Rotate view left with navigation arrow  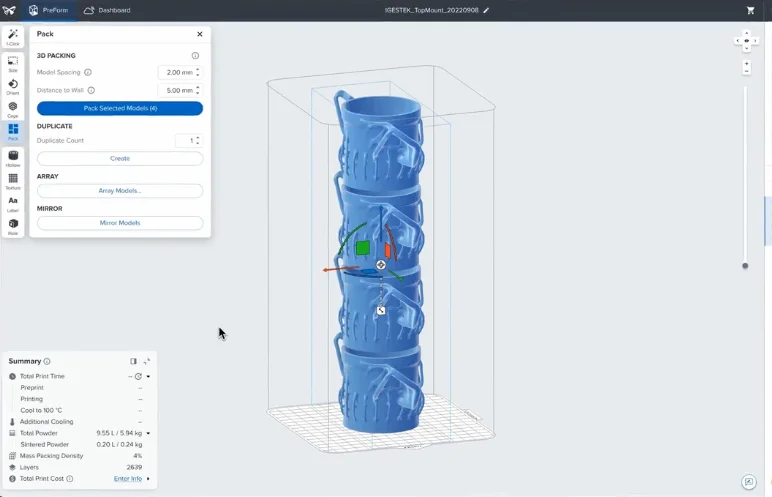pos(738,41)
